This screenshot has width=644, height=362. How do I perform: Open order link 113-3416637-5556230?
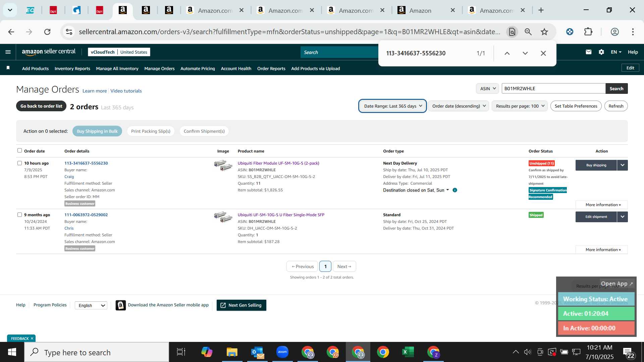[86, 163]
